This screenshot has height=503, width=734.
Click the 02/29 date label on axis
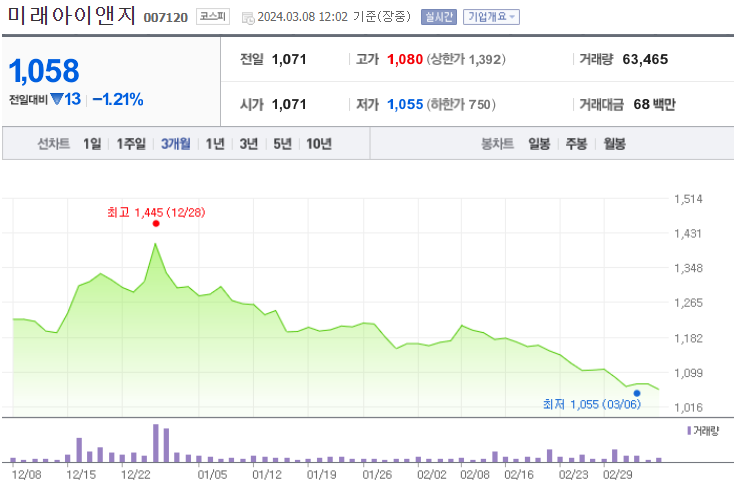617,475
